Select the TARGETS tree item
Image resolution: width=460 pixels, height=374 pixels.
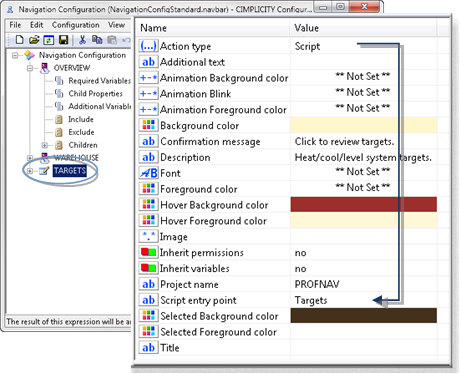pyautogui.click(x=70, y=171)
